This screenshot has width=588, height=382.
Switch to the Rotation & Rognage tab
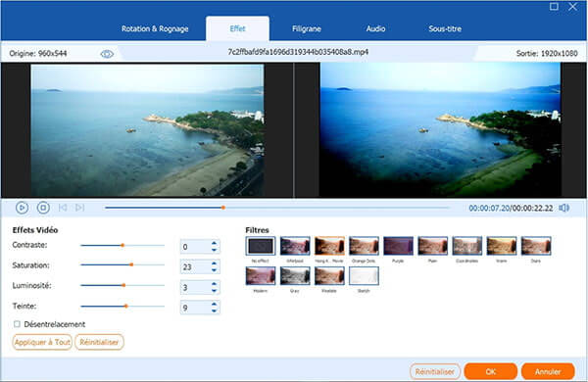pos(155,28)
